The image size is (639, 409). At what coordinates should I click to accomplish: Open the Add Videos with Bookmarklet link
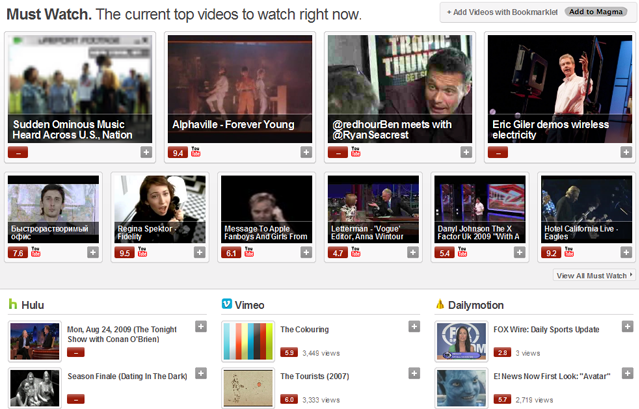coord(502,12)
